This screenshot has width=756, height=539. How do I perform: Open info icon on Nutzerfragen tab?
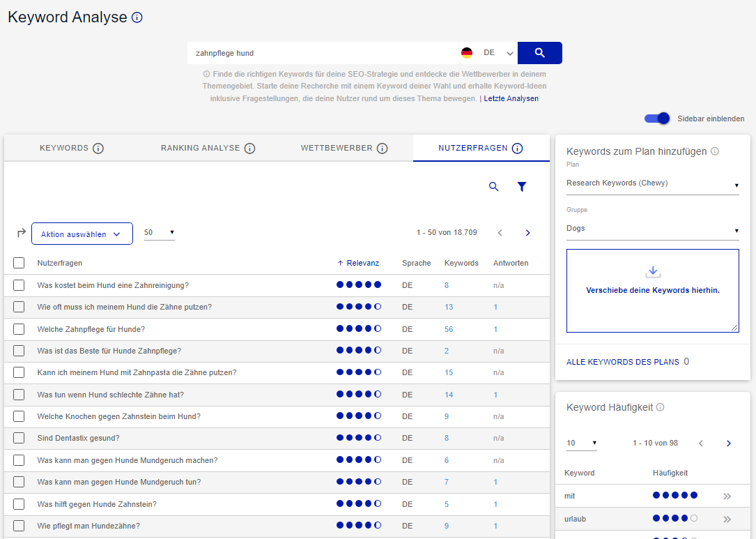[x=517, y=148]
